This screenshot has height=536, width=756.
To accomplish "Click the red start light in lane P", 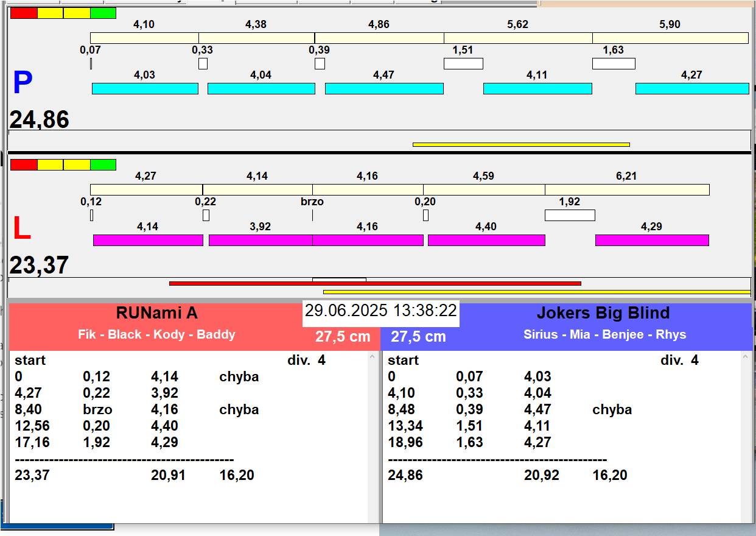I will pos(24,13).
